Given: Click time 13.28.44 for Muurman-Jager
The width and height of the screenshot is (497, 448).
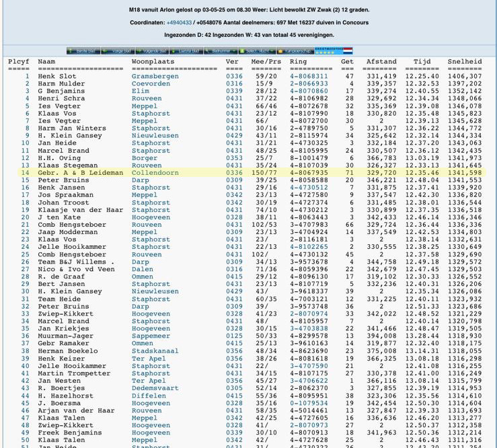Looking at the screenshot, I should [422, 336].
